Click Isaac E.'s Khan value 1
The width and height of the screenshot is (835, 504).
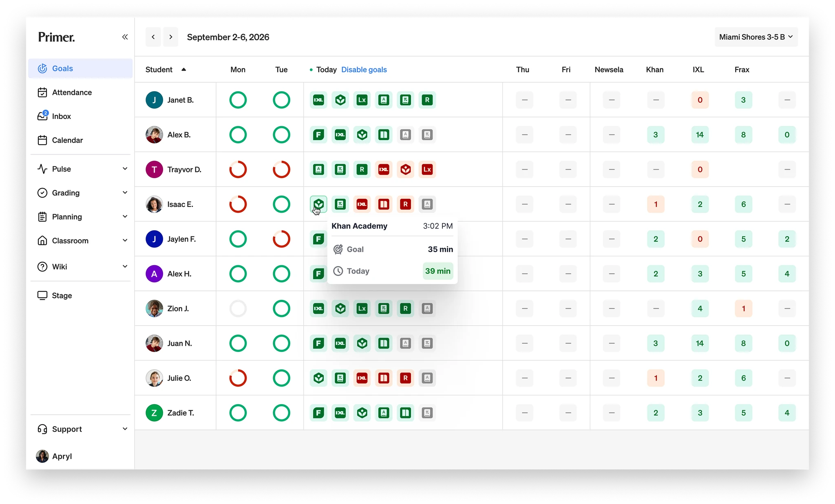656,204
